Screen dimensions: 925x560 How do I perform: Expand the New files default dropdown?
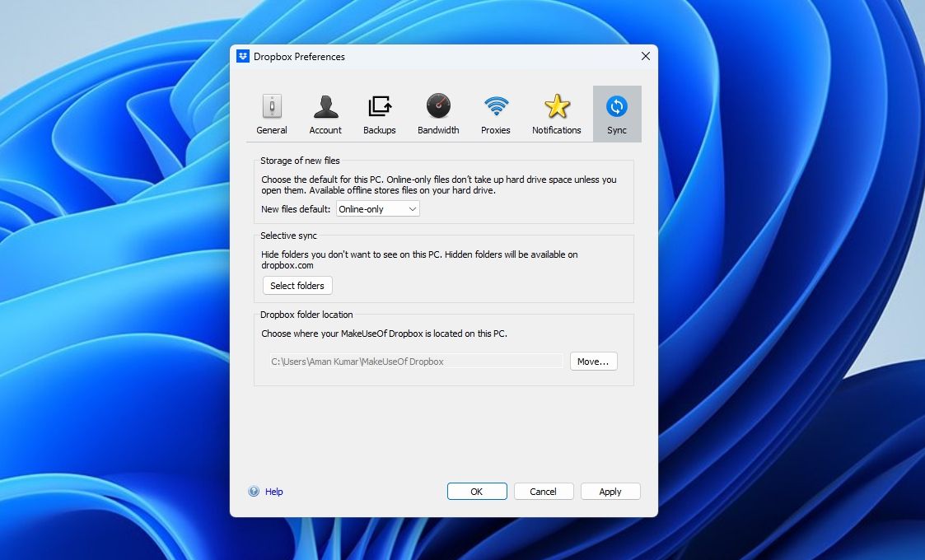pos(377,209)
